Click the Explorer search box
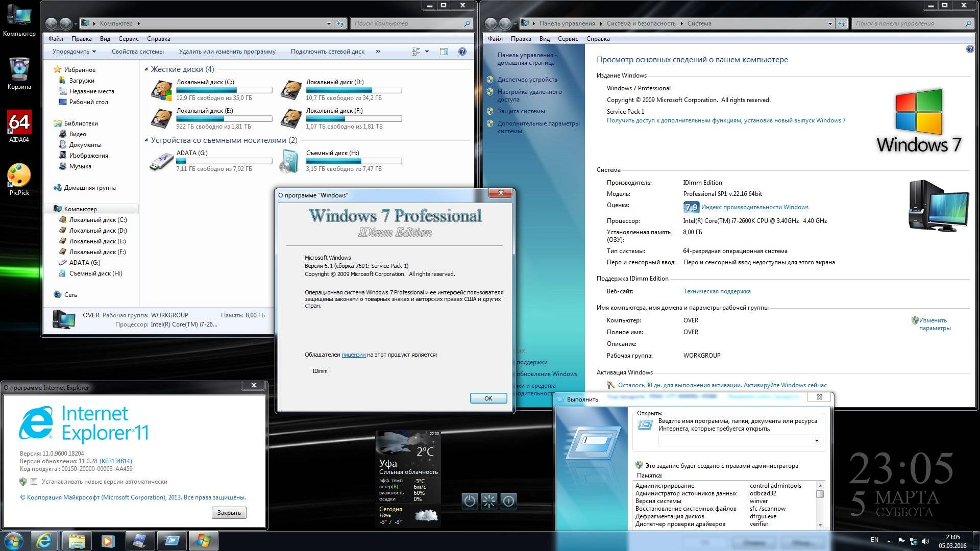 [411, 23]
